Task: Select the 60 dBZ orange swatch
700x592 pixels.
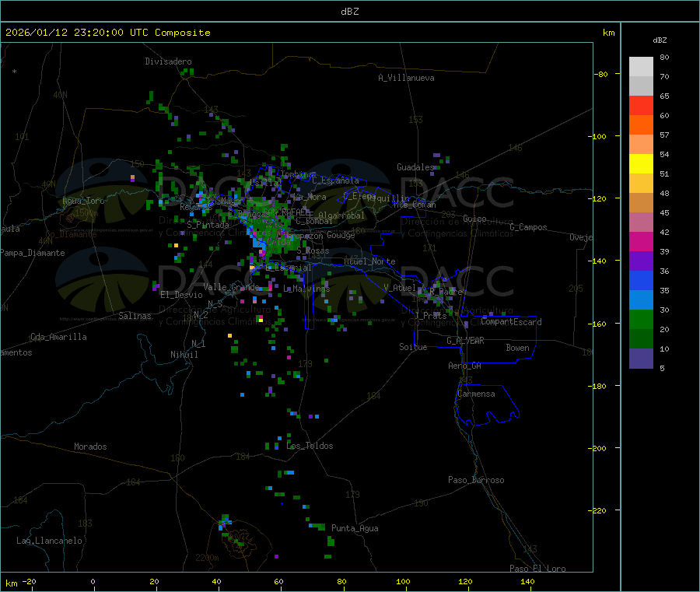Action: point(641,125)
